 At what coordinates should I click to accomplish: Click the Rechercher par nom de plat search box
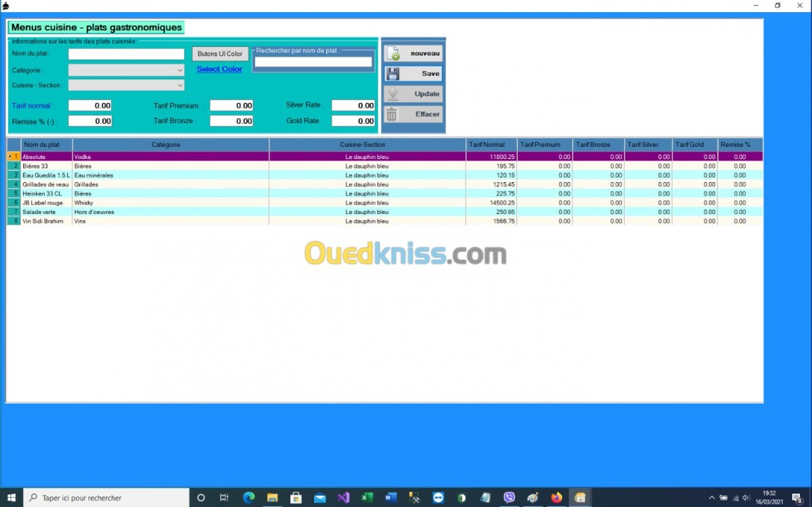pyautogui.click(x=313, y=62)
